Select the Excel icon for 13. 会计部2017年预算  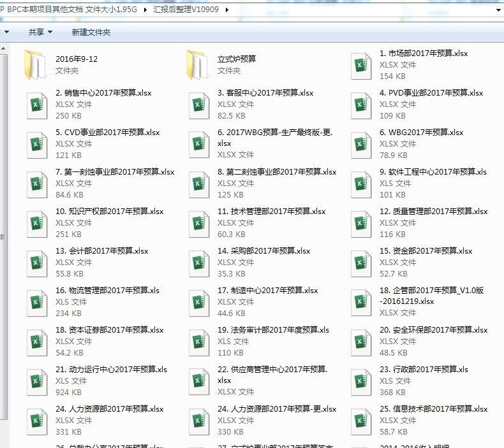37,264
